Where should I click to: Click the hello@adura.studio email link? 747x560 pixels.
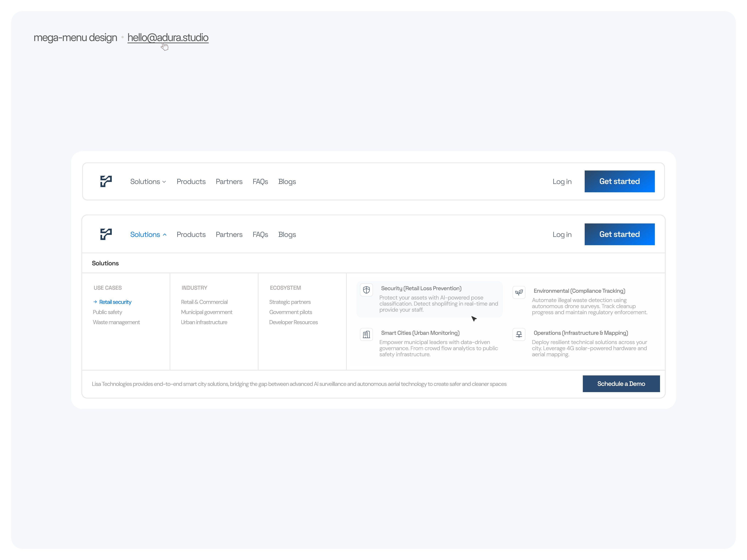coord(168,38)
